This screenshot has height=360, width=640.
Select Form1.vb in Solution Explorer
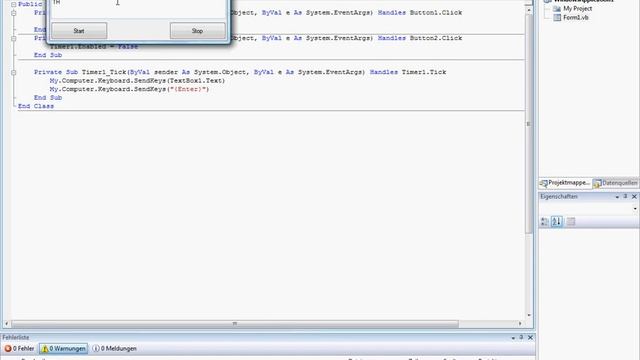click(576, 18)
